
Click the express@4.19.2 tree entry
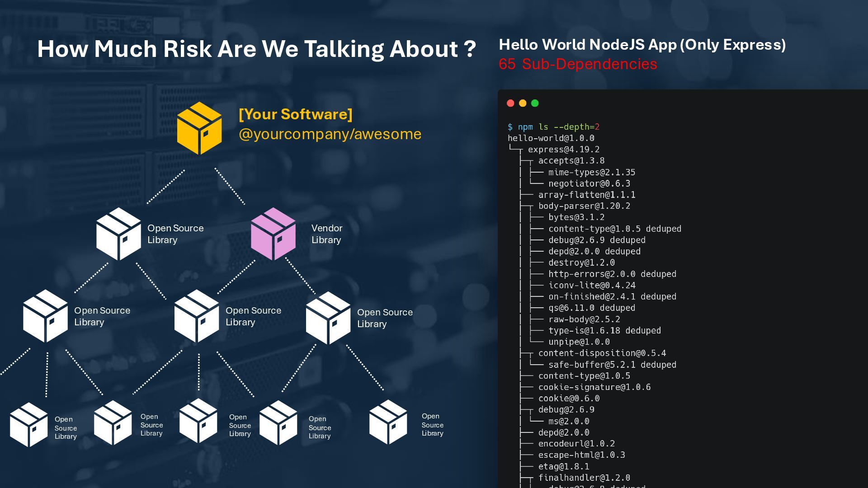563,150
